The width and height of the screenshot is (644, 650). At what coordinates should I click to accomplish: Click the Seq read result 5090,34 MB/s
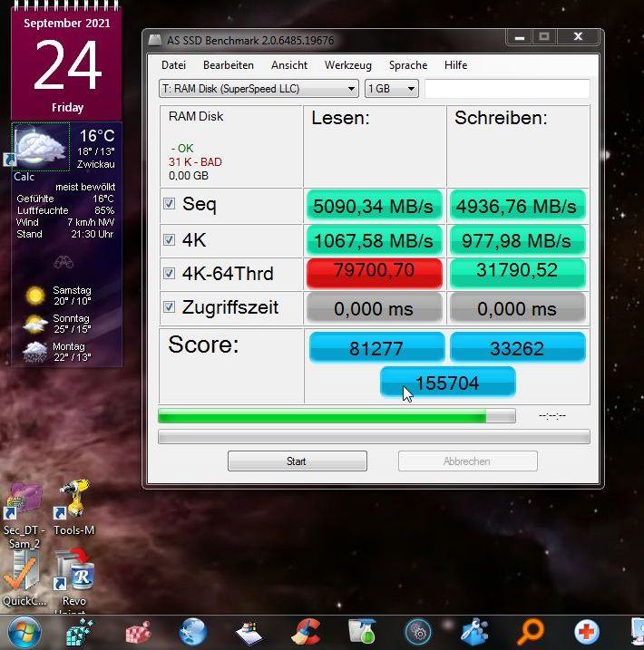374,206
